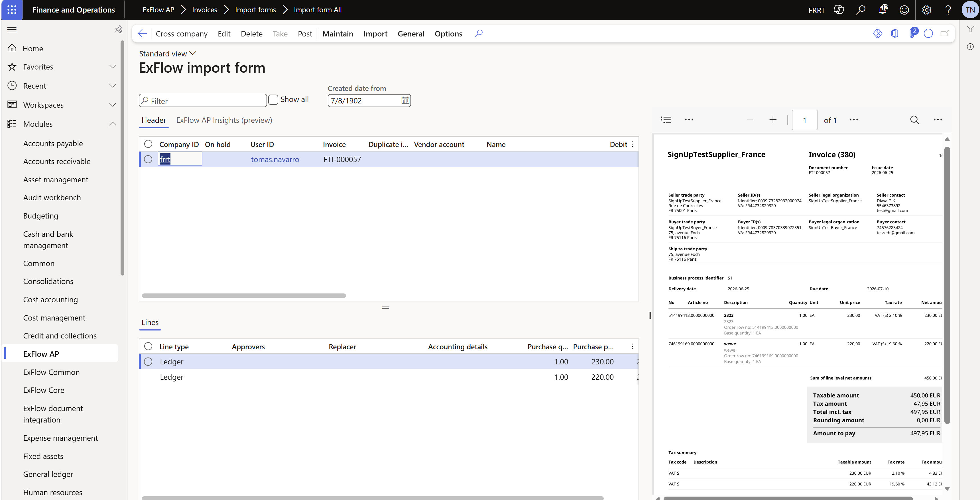
Task: Select the Header tab
Action: (x=154, y=120)
